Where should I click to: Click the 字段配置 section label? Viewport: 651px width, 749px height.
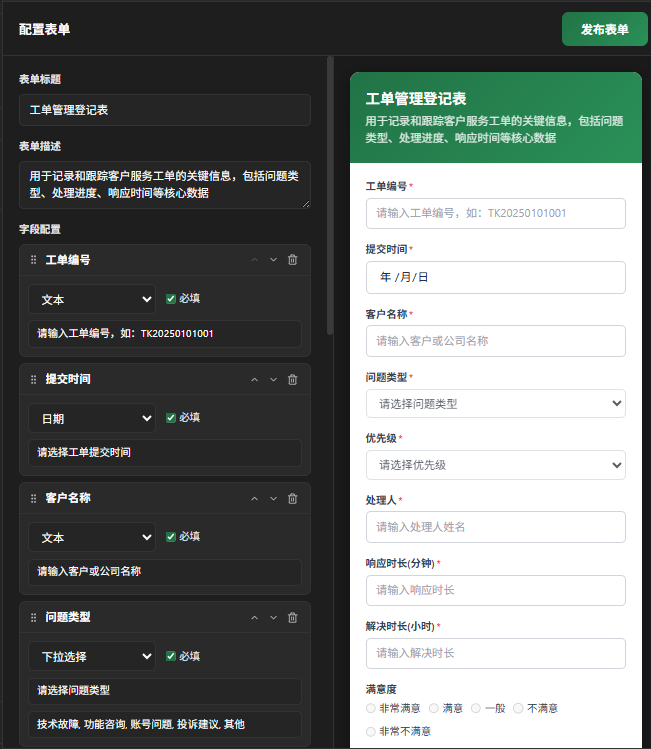pos(40,229)
